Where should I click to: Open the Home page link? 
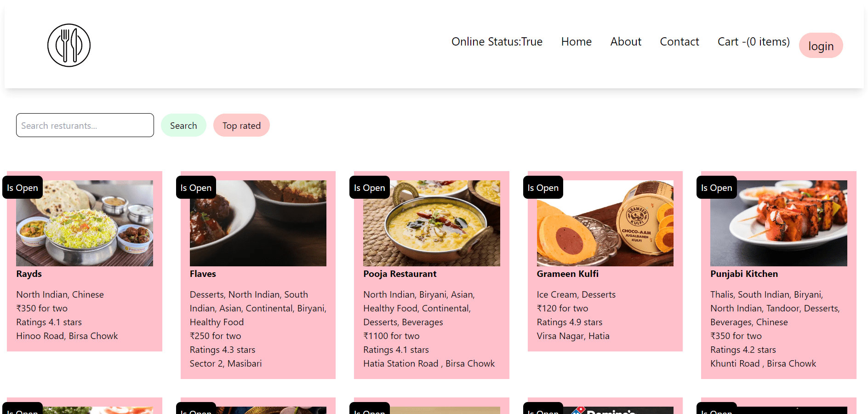click(x=576, y=42)
